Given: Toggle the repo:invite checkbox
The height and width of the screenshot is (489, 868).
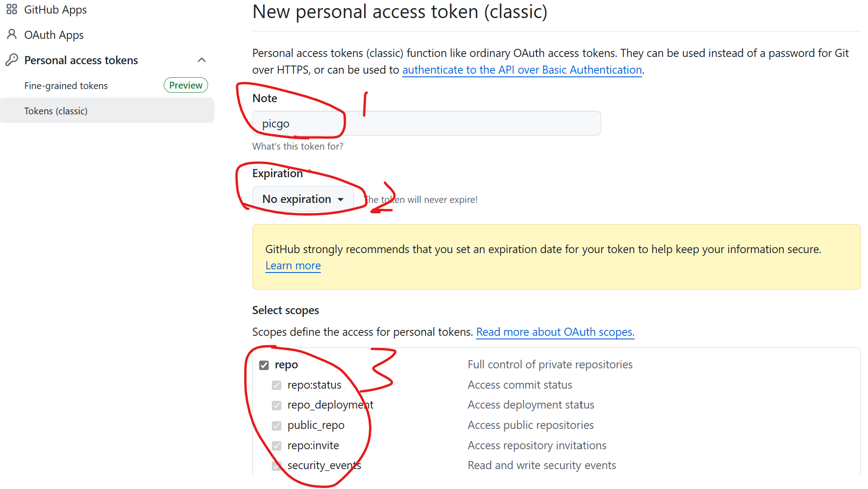Looking at the screenshot, I should (277, 446).
